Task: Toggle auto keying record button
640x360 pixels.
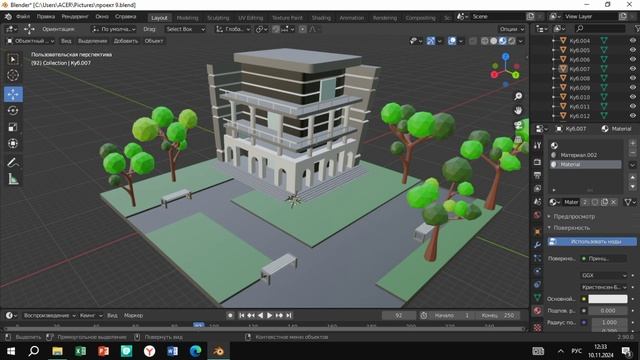Action: click(x=230, y=315)
